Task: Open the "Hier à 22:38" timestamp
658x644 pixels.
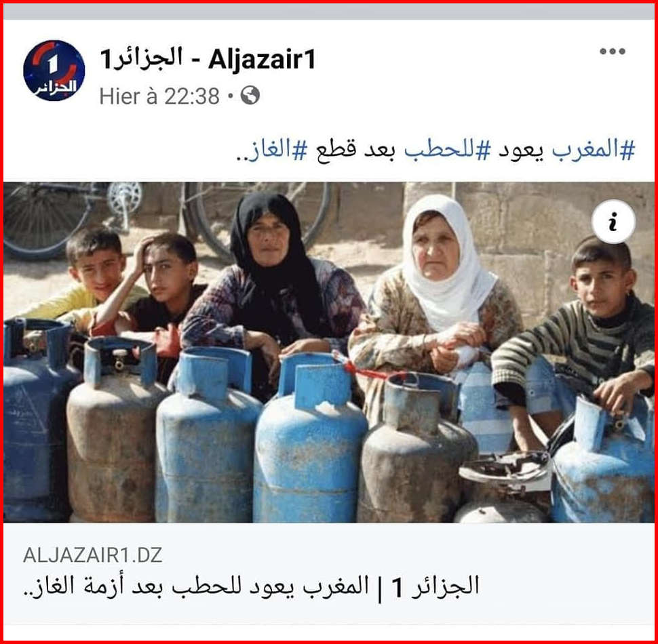Action: (x=159, y=96)
